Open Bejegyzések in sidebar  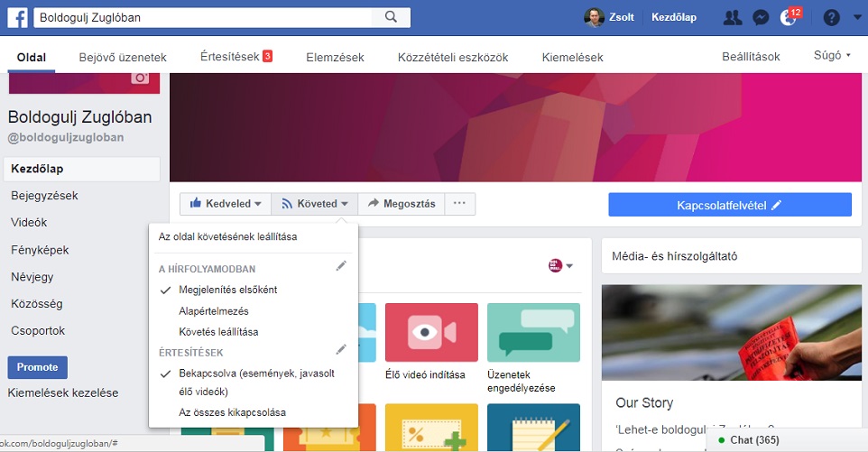(x=44, y=195)
